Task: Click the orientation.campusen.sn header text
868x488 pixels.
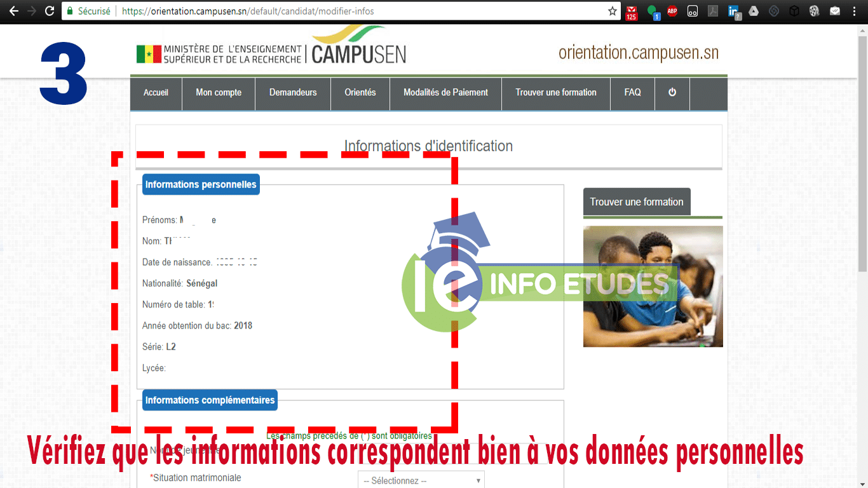Action: (639, 52)
